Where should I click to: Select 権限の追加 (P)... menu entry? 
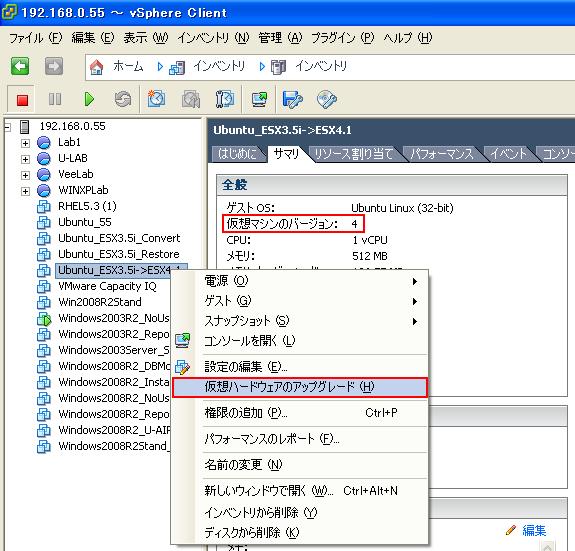(x=300, y=413)
